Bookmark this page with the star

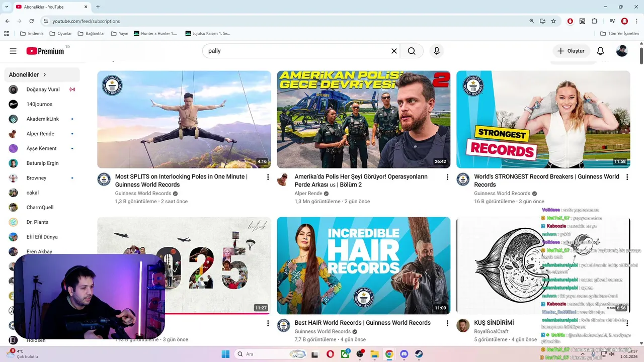pos(553,21)
